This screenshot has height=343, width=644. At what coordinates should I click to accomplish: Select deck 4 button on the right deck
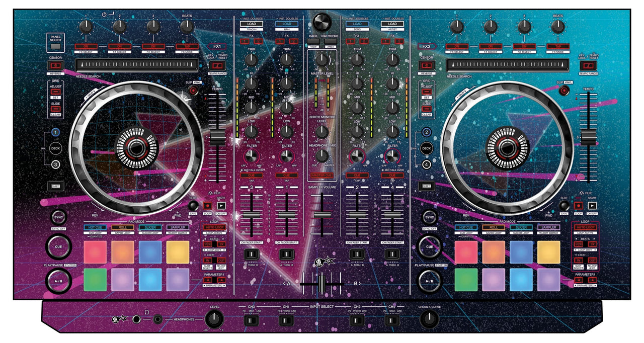point(426,163)
